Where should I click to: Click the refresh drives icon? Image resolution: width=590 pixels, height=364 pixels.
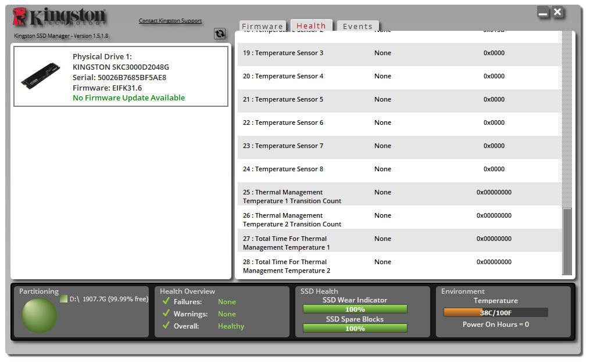point(220,34)
